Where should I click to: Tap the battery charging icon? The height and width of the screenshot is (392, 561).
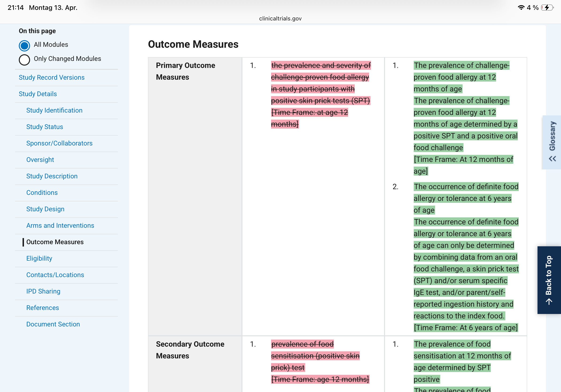547,8
